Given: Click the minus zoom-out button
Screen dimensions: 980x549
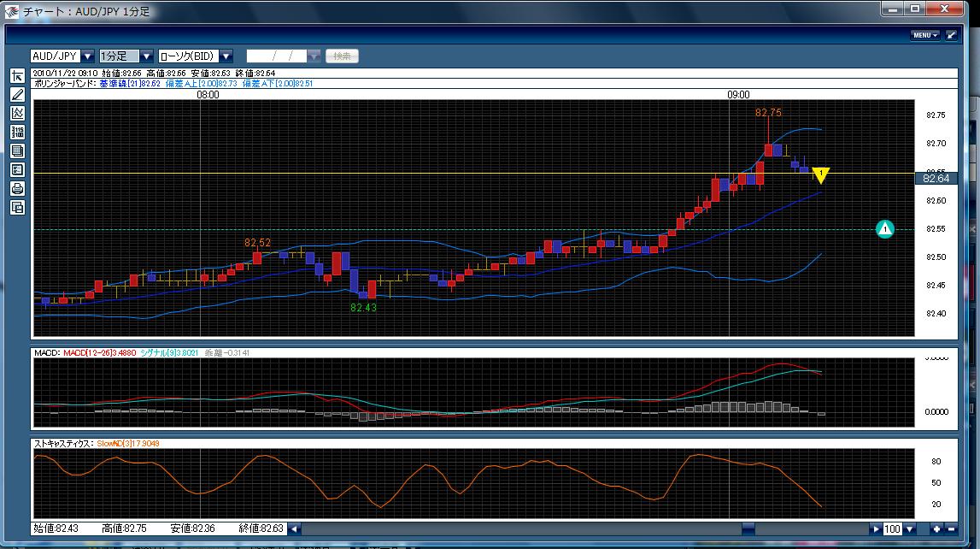Looking at the screenshot, I should (x=951, y=529).
